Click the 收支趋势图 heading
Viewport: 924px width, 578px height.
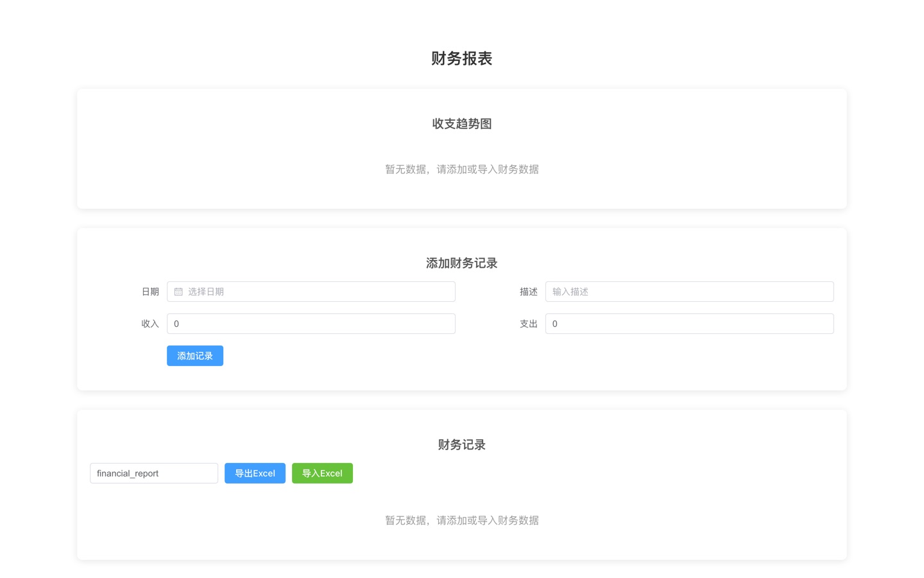click(x=462, y=124)
